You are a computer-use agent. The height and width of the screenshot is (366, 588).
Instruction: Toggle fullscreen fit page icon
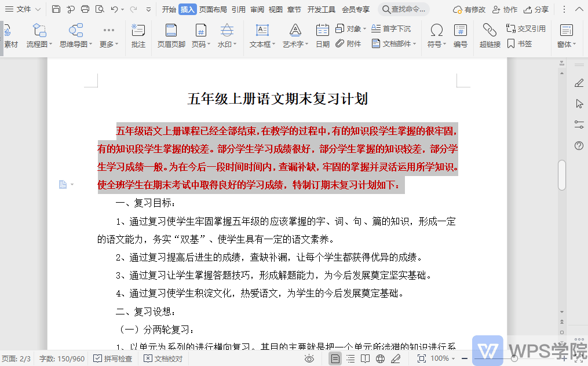point(422,359)
